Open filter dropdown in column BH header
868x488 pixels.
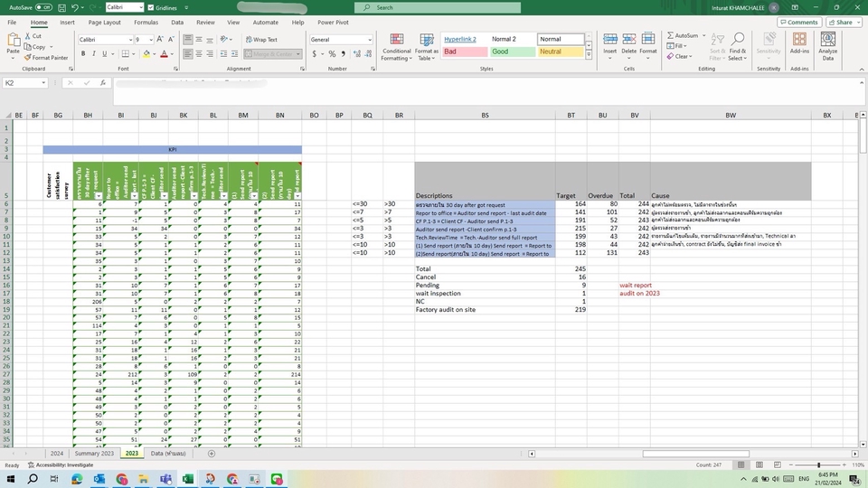tap(98, 196)
